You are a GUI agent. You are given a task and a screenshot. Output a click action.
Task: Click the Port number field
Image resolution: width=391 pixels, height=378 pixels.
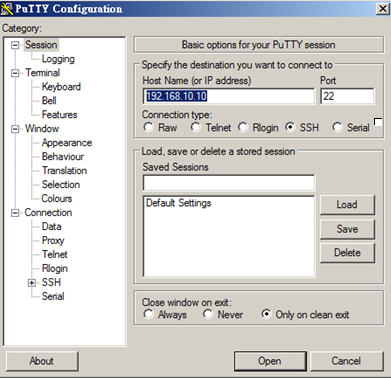(x=347, y=96)
